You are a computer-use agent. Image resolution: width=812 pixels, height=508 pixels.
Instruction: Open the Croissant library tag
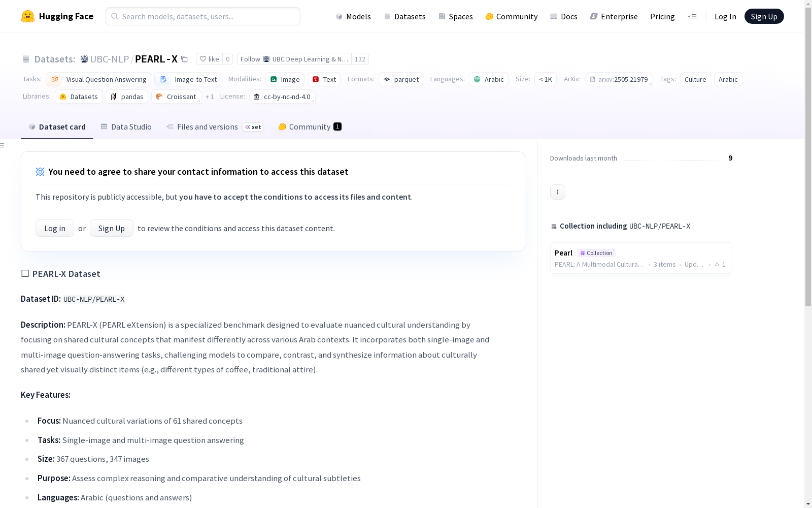(176, 97)
